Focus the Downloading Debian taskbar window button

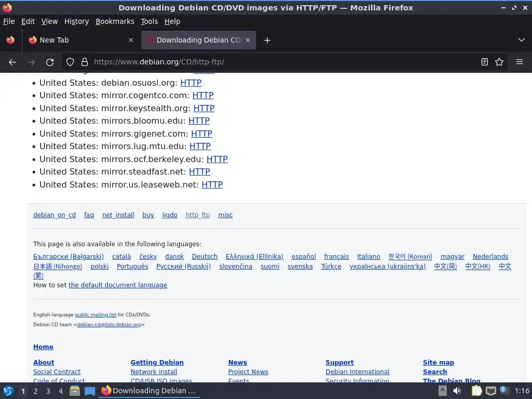point(149,391)
